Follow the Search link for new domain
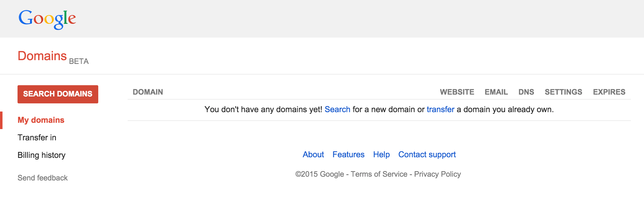Screen dimensions: 644x203 (x=337, y=109)
